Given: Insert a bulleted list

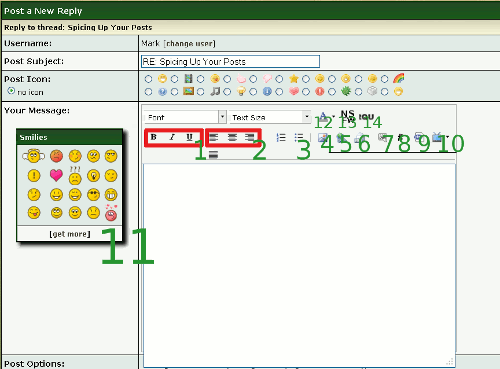Looking at the screenshot, I should coord(299,137).
